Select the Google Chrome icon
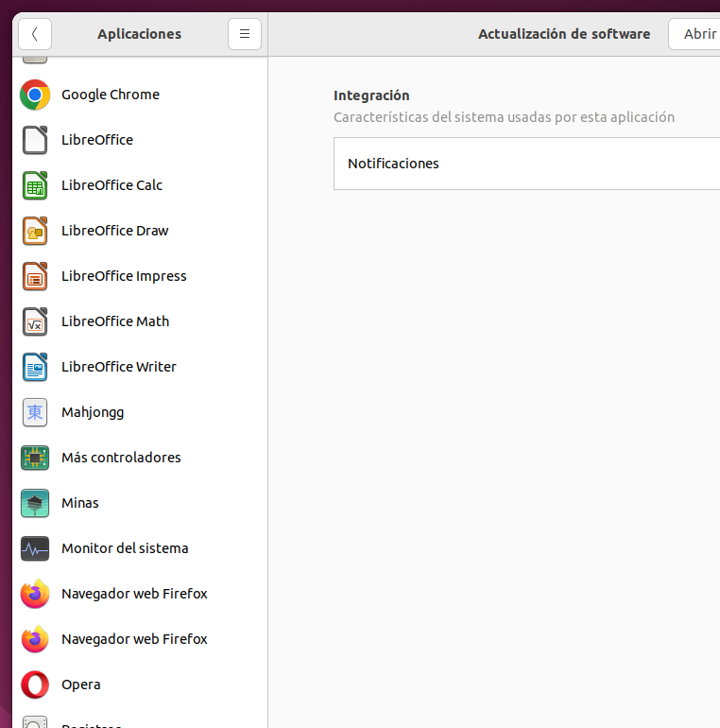The height and width of the screenshot is (728, 720). [x=35, y=95]
